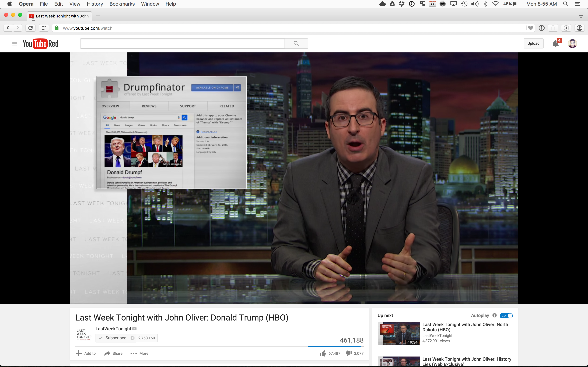Open the Opera downloads icon

pyautogui.click(x=566, y=28)
